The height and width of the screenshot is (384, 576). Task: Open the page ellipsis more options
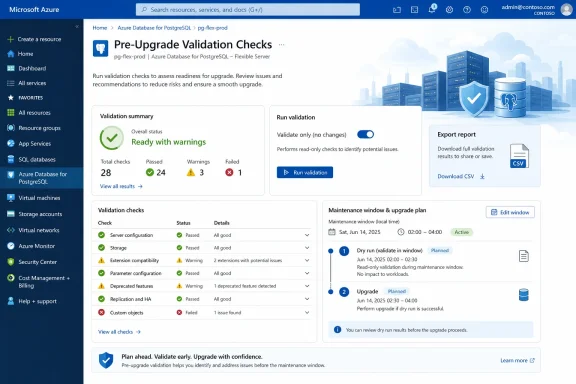coord(281,44)
